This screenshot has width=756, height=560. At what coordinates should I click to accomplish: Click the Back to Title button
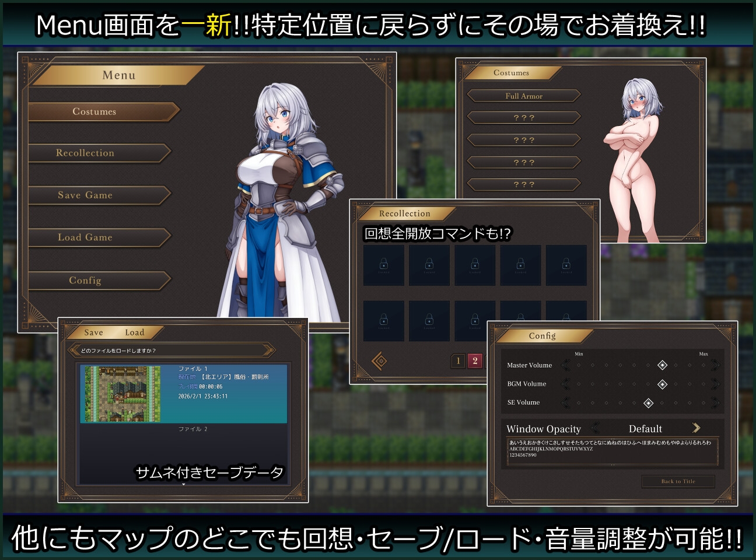[x=678, y=481]
